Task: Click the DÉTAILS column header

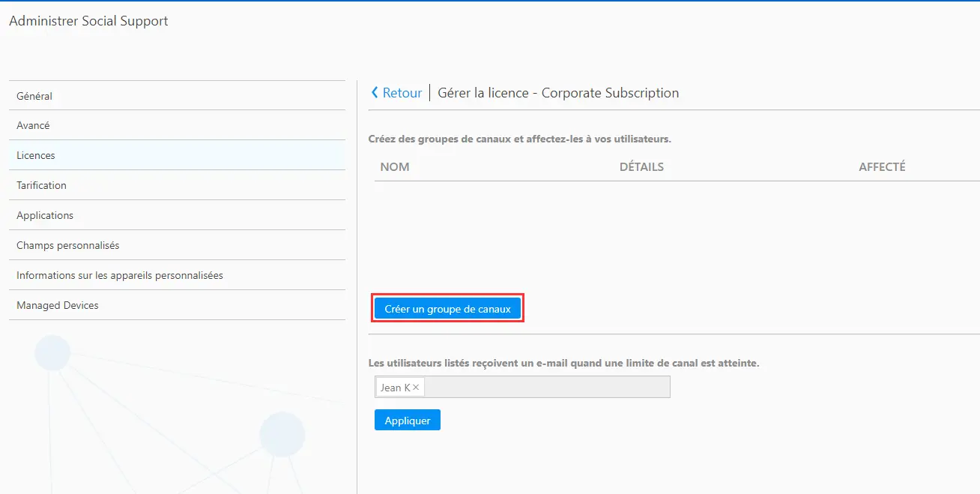Action: point(641,167)
